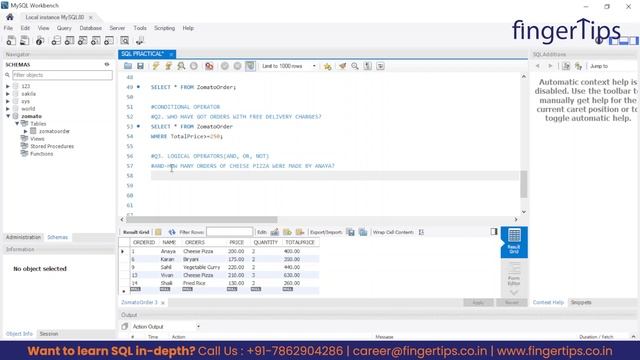Open the Server menu

tap(117, 28)
